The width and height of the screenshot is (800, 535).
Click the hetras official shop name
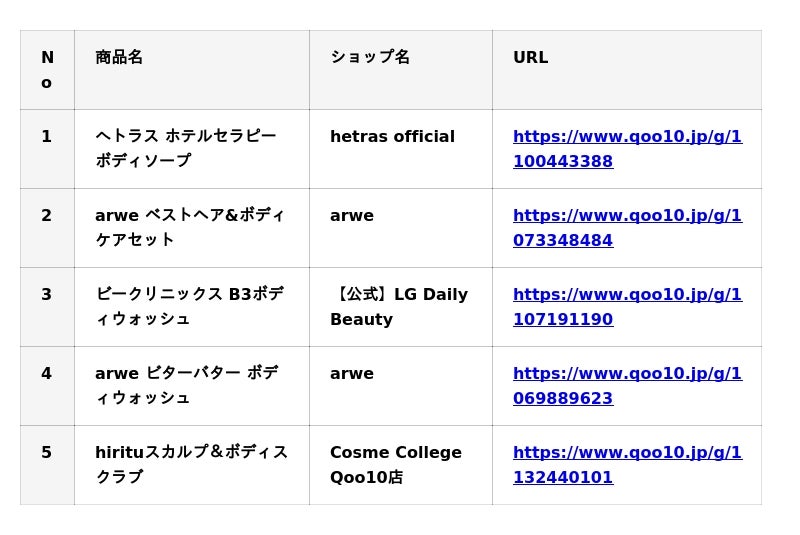(392, 137)
